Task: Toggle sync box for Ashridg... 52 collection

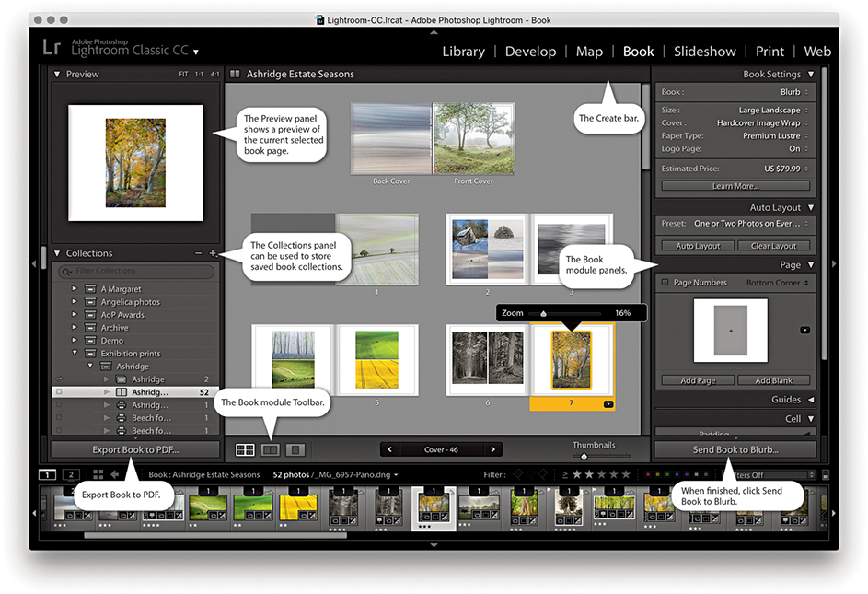Action: (x=59, y=391)
